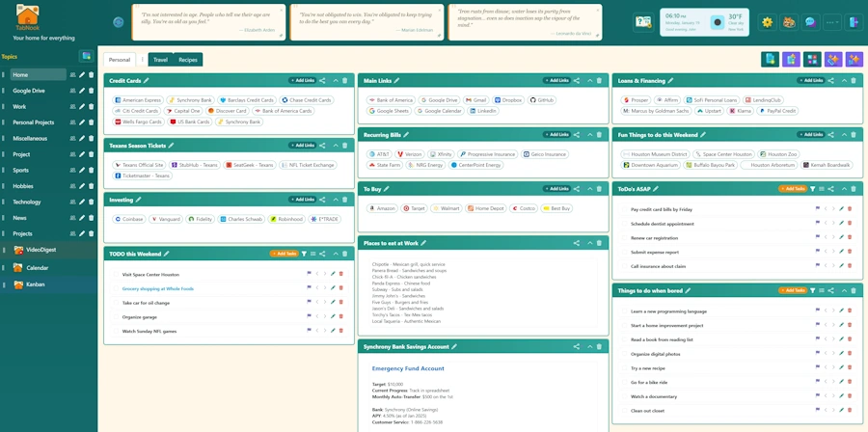Click the cat avatar icon in header
Screen dimensions: 868x432
click(x=788, y=22)
